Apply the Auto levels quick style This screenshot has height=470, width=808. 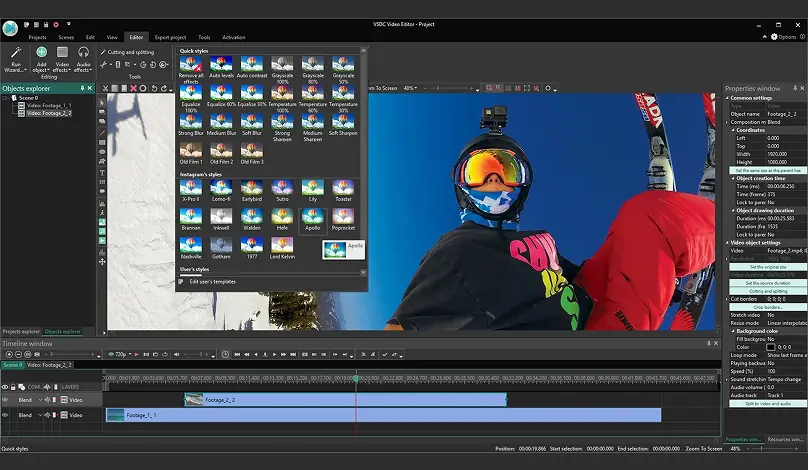221,68
